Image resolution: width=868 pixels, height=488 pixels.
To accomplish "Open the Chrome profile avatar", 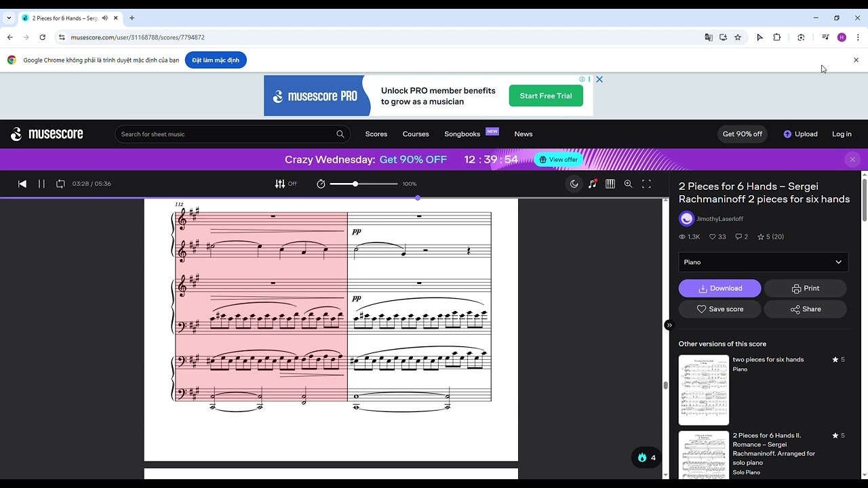I will pyautogui.click(x=842, y=37).
